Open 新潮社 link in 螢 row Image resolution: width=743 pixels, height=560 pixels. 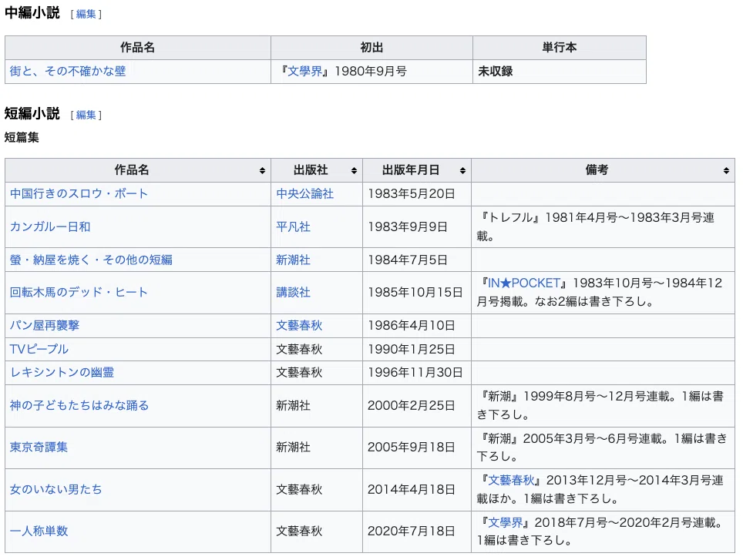pos(294,260)
